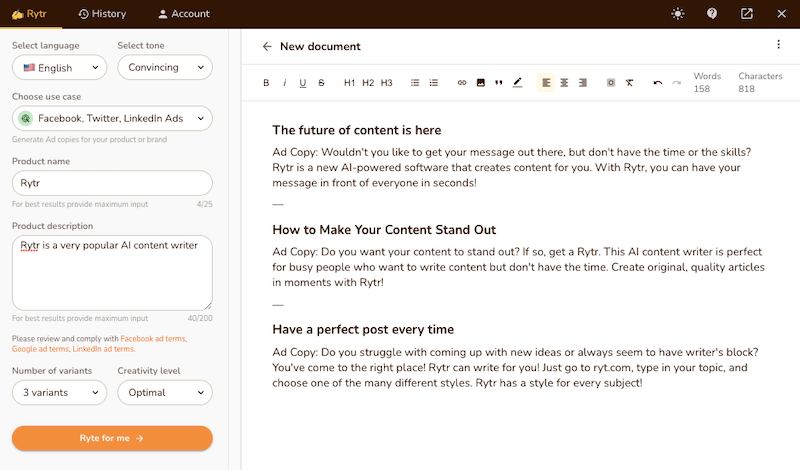Click the Ryte for me button
800x470 pixels.
point(112,438)
